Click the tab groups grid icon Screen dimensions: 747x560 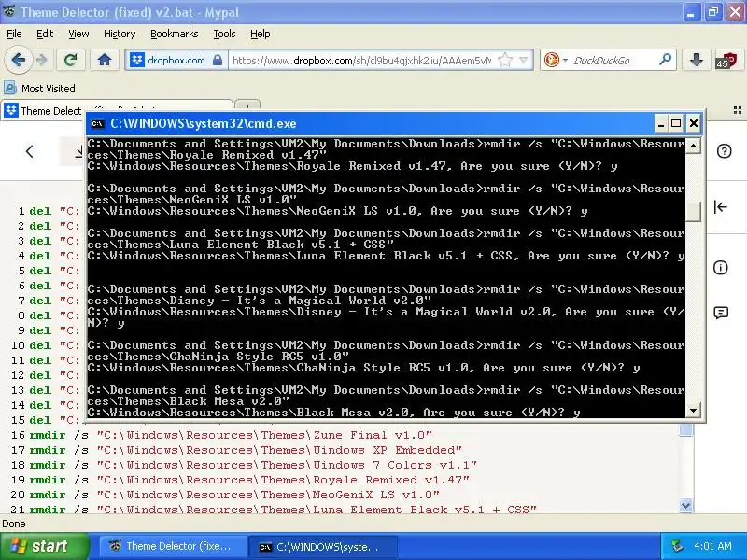click(738, 110)
